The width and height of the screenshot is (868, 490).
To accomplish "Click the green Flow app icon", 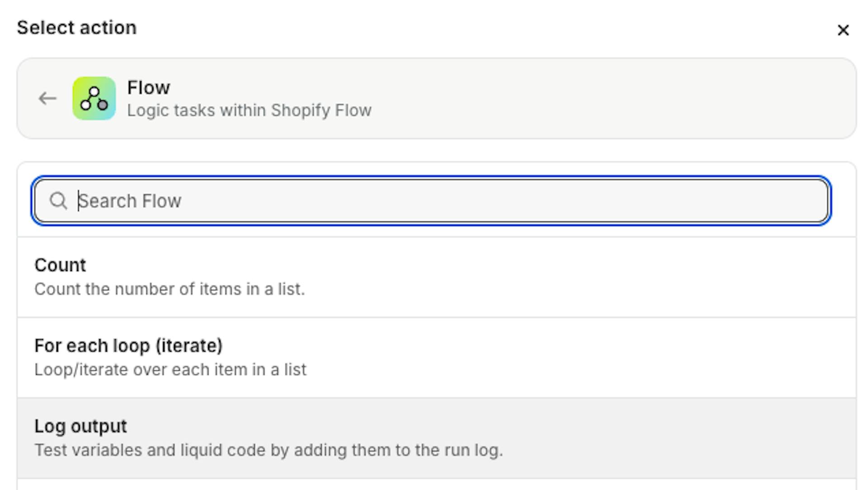I will point(94,99).
